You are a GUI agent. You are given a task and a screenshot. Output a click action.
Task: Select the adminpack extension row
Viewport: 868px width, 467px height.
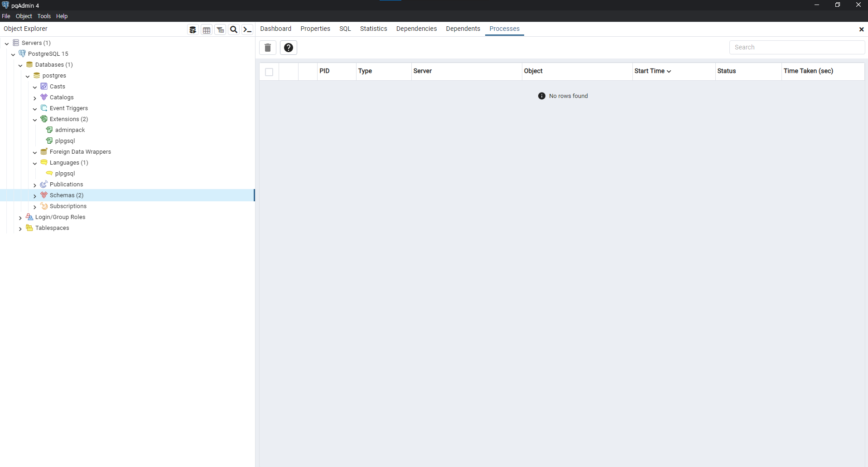point(127,130)
